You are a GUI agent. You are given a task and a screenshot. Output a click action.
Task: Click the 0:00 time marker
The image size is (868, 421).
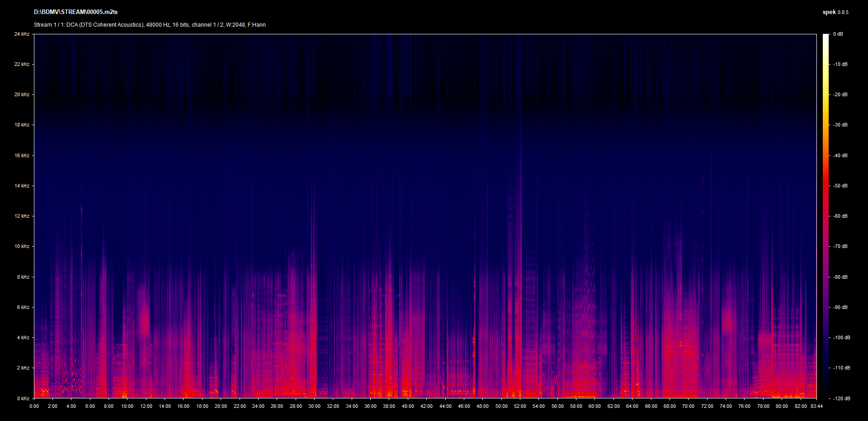point(34,406)
